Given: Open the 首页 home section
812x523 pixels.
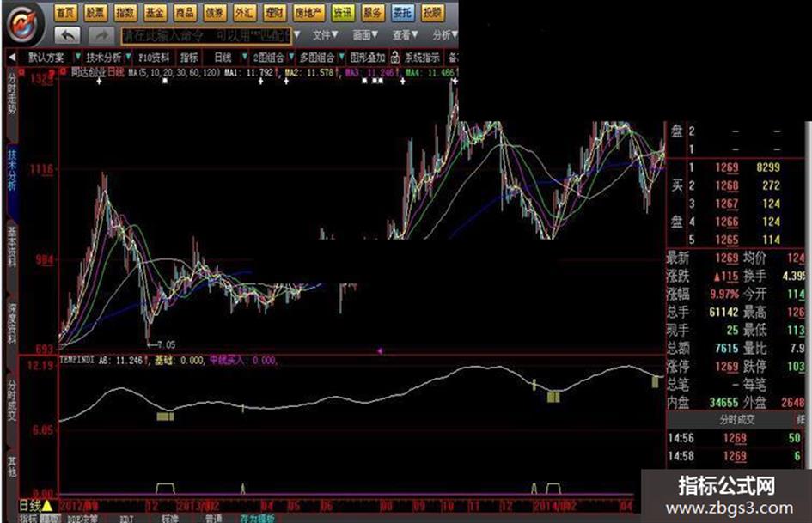Looking at the screenshot, I should tap(64, 12).
